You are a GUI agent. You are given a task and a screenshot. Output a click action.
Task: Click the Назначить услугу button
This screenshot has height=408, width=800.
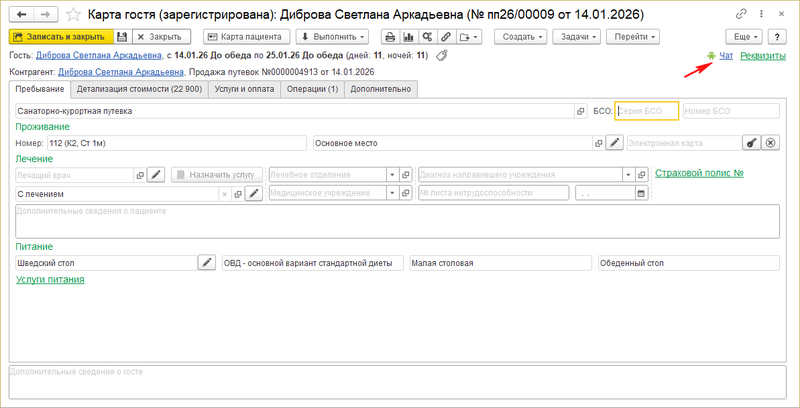pos(217,175)
